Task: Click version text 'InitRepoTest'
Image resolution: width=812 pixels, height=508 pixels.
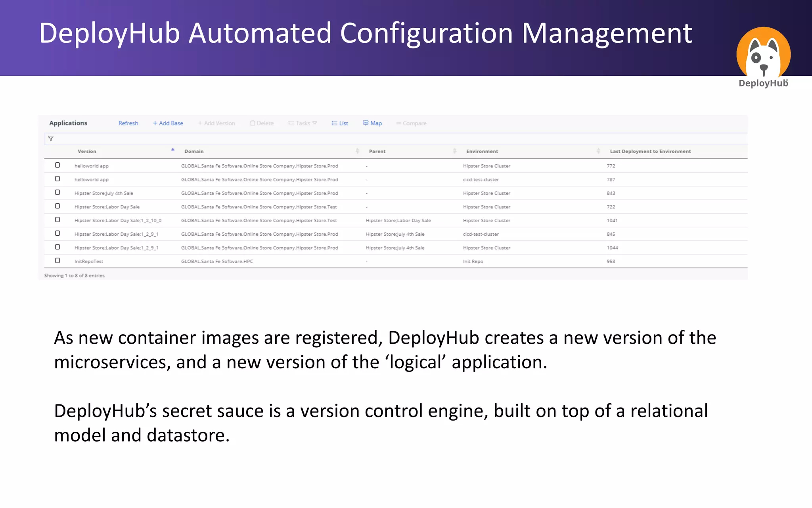Action: tap(89, 262)
